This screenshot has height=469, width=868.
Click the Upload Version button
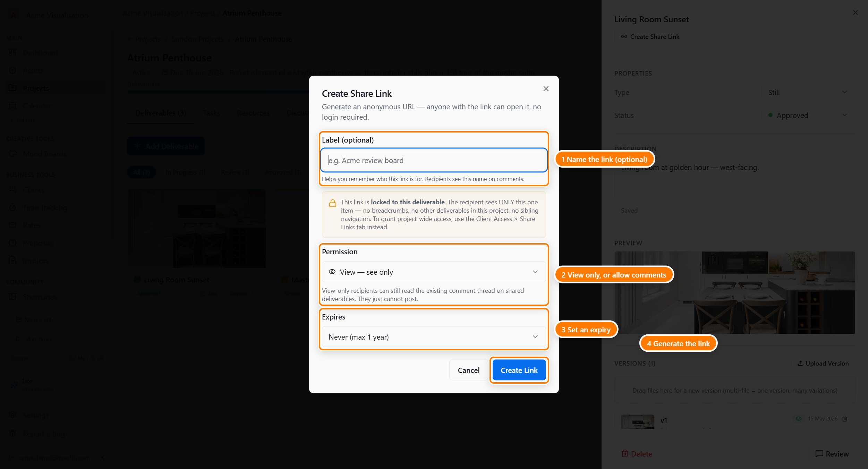pos(823,363)
